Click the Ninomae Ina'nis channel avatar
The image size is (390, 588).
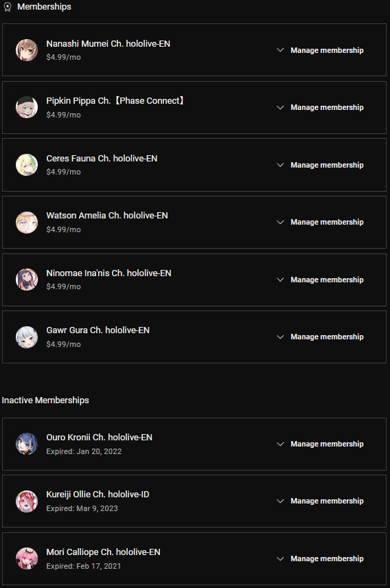tap(27, 280)
